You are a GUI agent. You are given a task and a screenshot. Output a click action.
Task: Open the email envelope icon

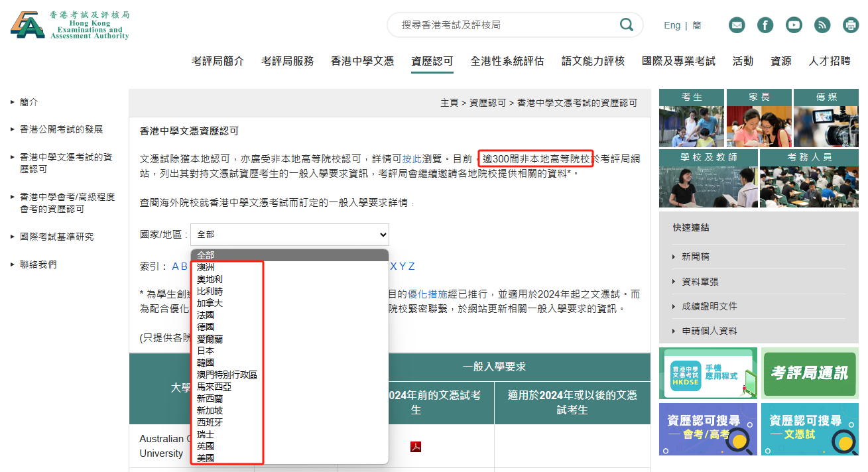tap(737, 25)
